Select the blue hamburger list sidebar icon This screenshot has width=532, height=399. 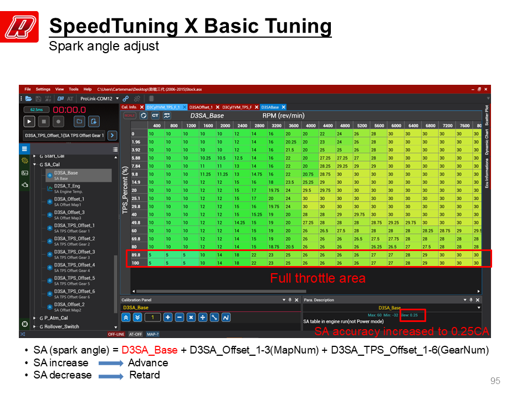(x=24, y=149)
